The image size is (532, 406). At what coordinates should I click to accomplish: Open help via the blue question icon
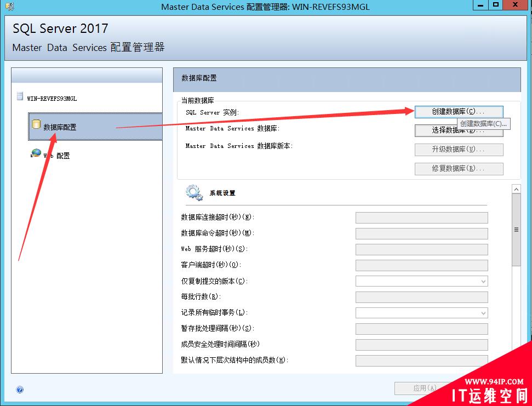pos(20,390)
